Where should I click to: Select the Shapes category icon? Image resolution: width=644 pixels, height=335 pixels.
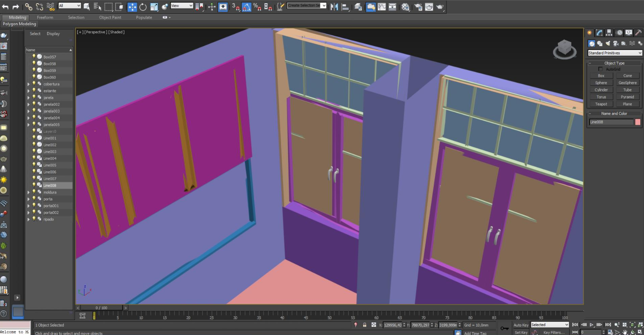click(600, 44)
